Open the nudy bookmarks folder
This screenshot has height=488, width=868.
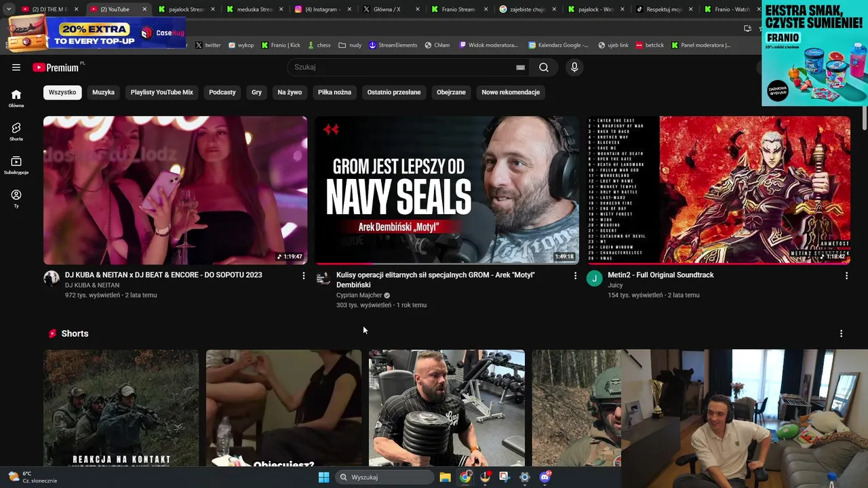[x=351, y=45]
